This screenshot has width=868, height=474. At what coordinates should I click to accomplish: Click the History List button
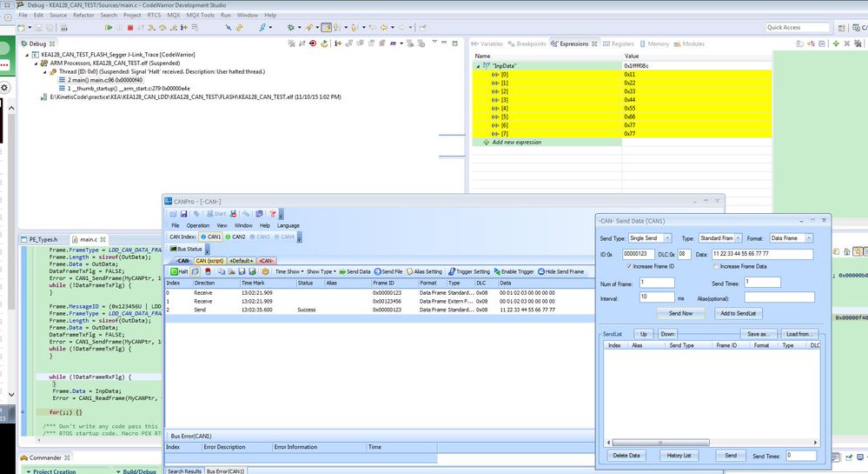pyautogui.click(x=679, y=455)
